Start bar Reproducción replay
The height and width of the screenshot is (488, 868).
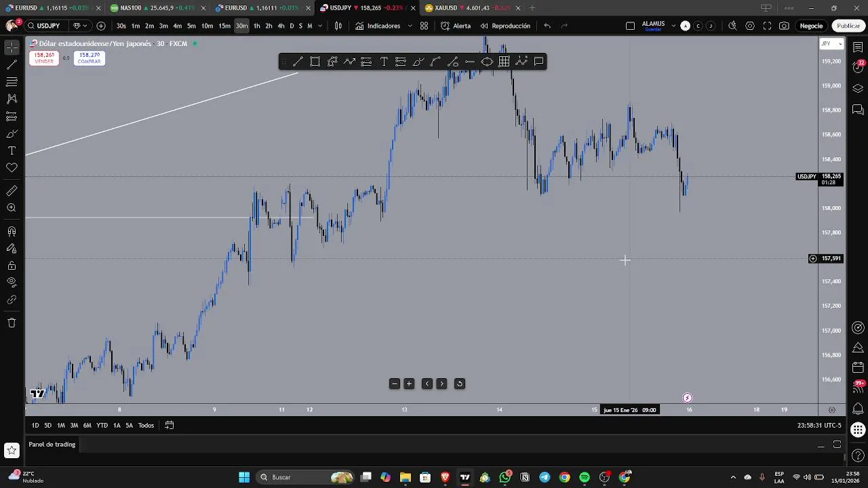(505, 26)
